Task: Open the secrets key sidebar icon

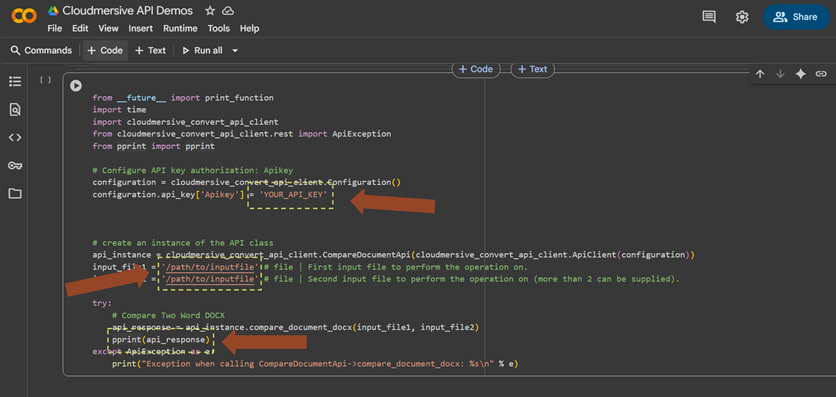Action: coord(15,165)
